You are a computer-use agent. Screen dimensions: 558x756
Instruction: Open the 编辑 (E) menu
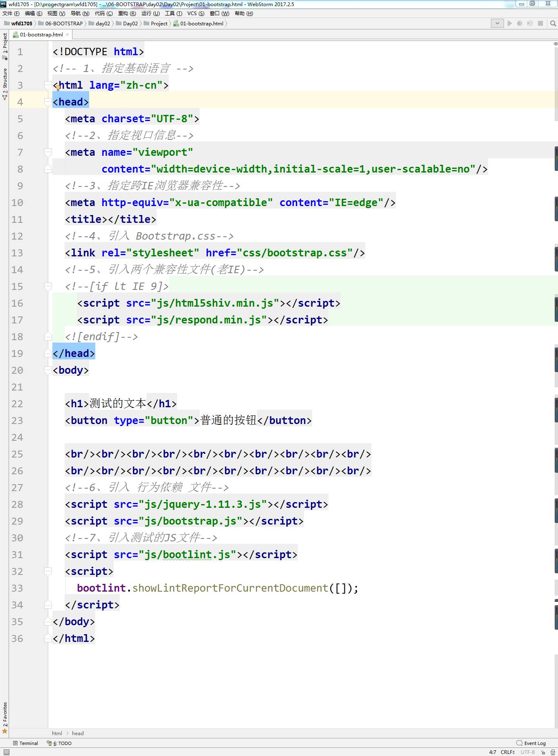[34, 13]
